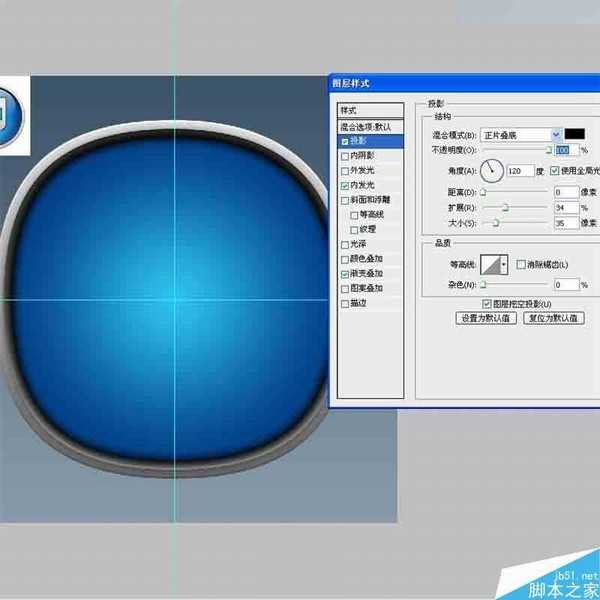Click the black shadow color swatch
The image size is (600, 600).
[x=574, y=134]
